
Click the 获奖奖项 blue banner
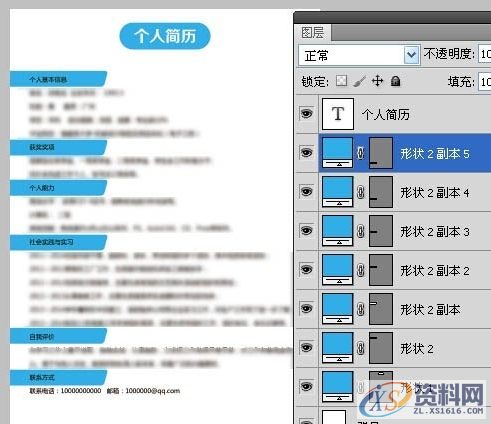tap(58, 147)
